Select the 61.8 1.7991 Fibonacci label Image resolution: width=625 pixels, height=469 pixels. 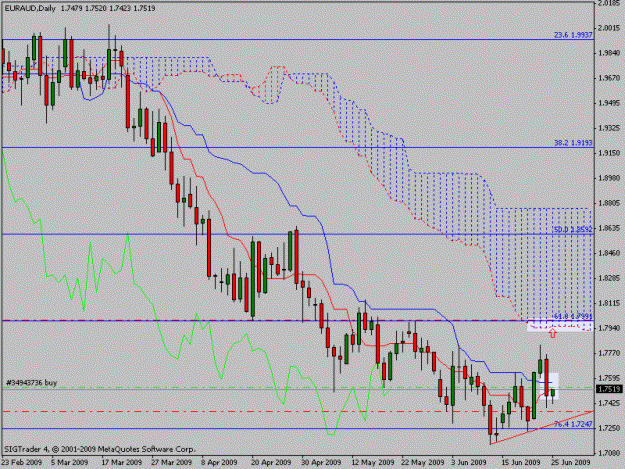[573, 316]
